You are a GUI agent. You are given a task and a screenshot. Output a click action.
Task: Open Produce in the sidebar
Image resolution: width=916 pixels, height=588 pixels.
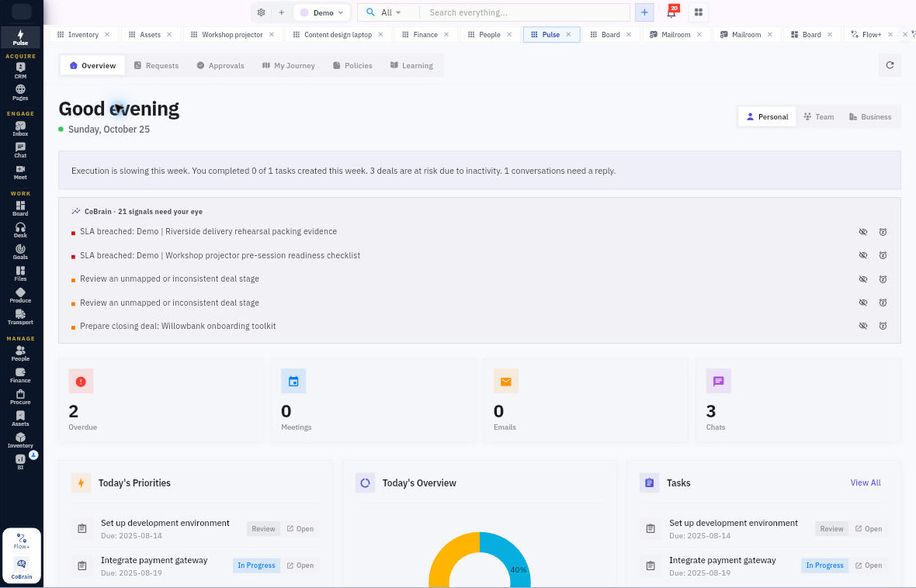20,295
